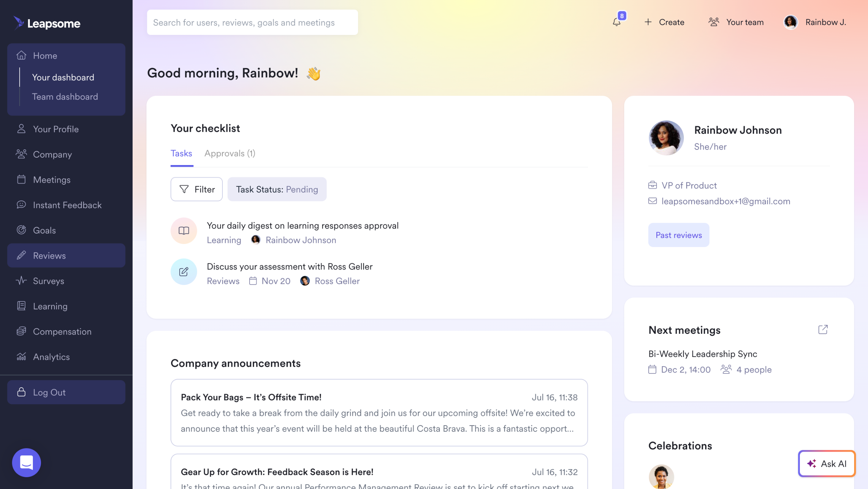This screenshot has height=489, width=868.
Task: Open Team dashboard in sidebar
Action: click(65, 97)
